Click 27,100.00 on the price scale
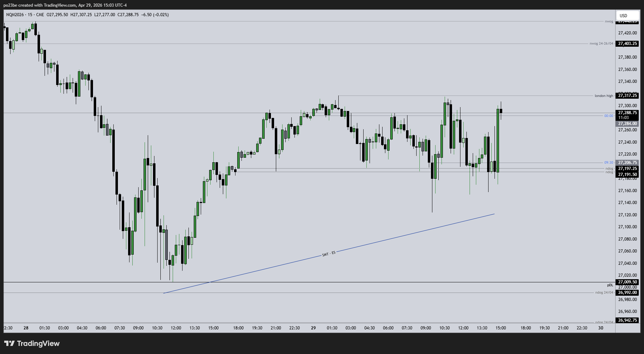 coord(628,227)
